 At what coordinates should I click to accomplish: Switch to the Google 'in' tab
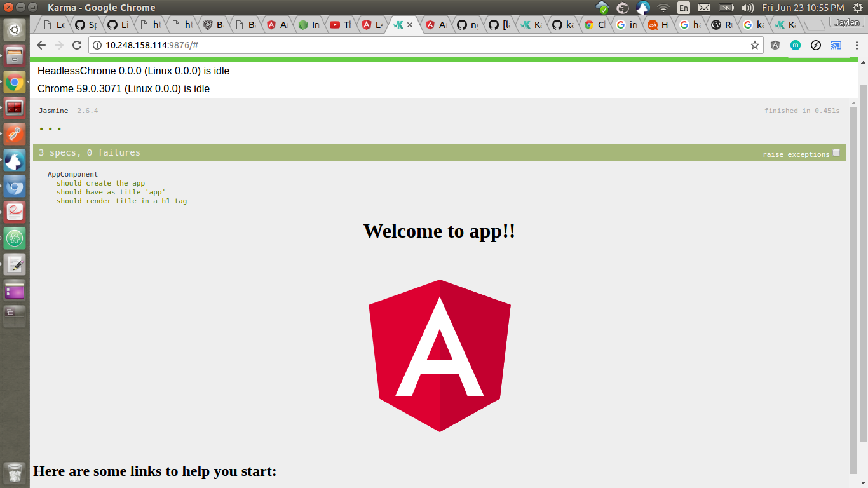click(627, 25)
